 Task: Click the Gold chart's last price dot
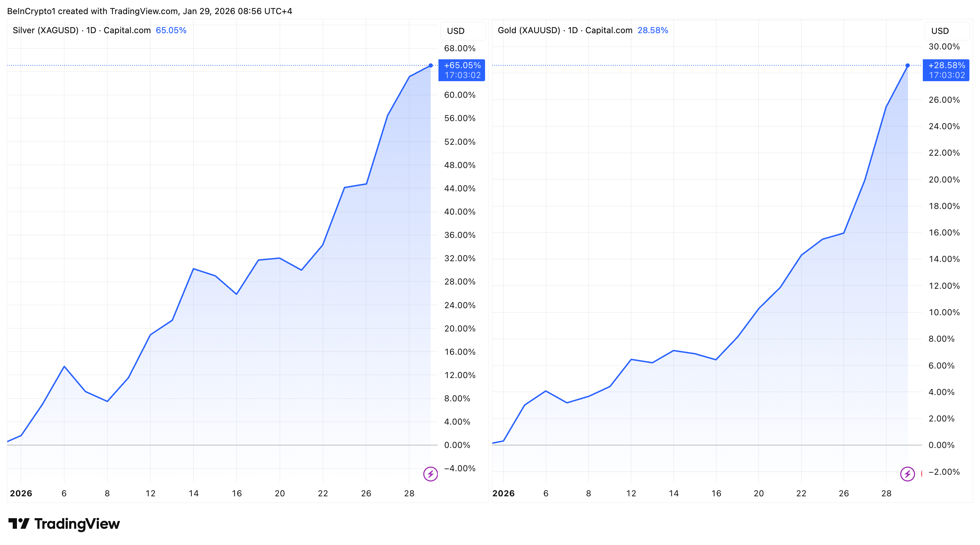point(907,65)
